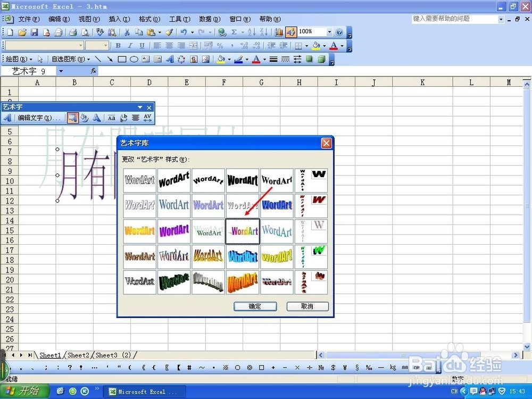Sort ascending A to Z icon
Viewport: 532px width, 399px height.
(252, 32)
